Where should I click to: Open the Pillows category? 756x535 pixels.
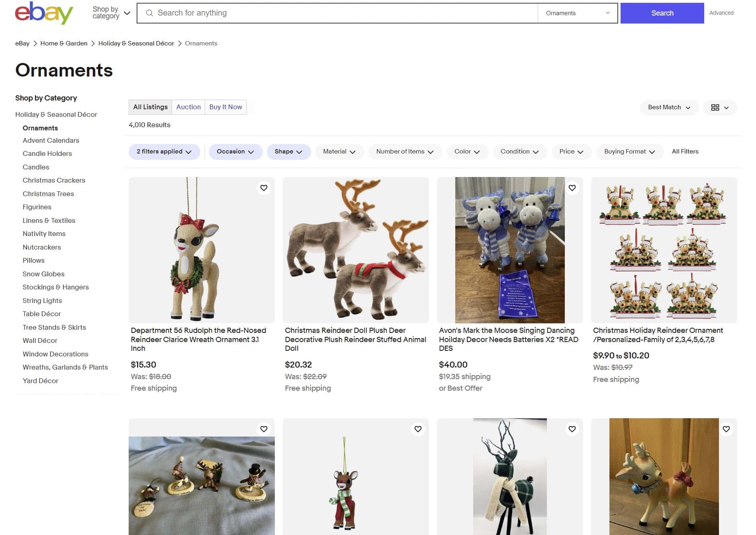(33, 261)
